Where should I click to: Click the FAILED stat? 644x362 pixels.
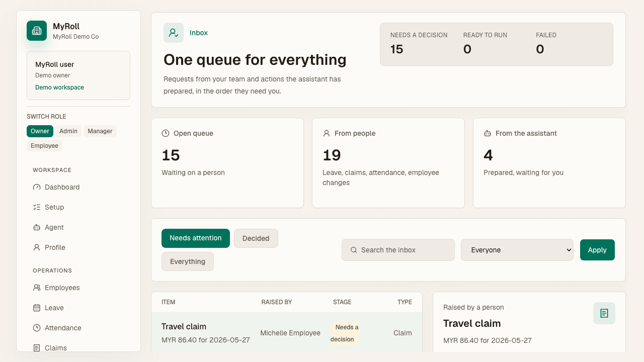pyautogui.click(x=546, y=44)
